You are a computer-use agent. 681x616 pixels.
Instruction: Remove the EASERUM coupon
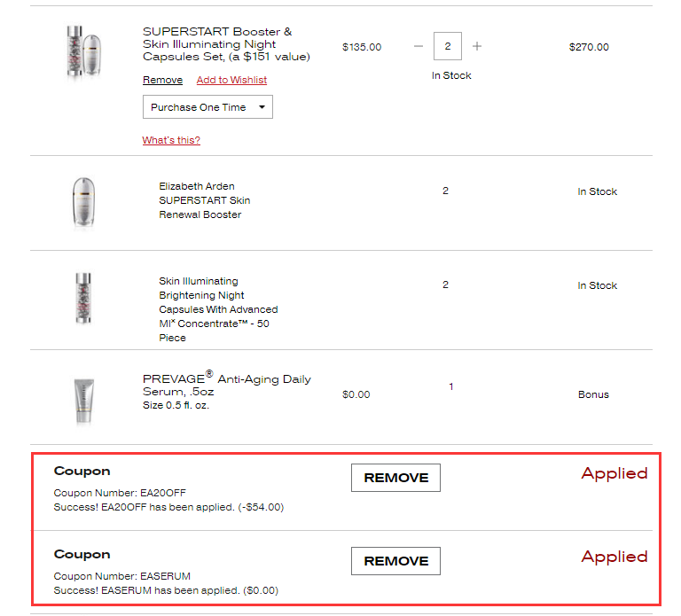395,561
